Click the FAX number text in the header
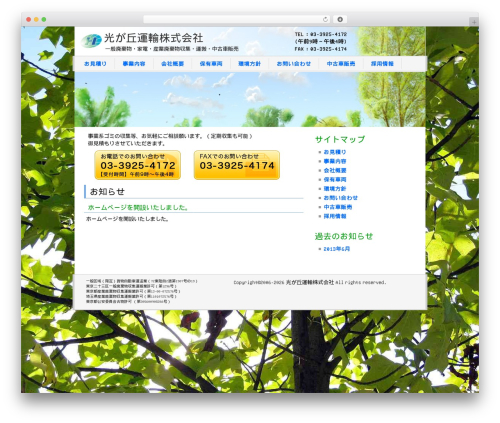The width and height of the screenshot is (500, 423). click(321, 49)
